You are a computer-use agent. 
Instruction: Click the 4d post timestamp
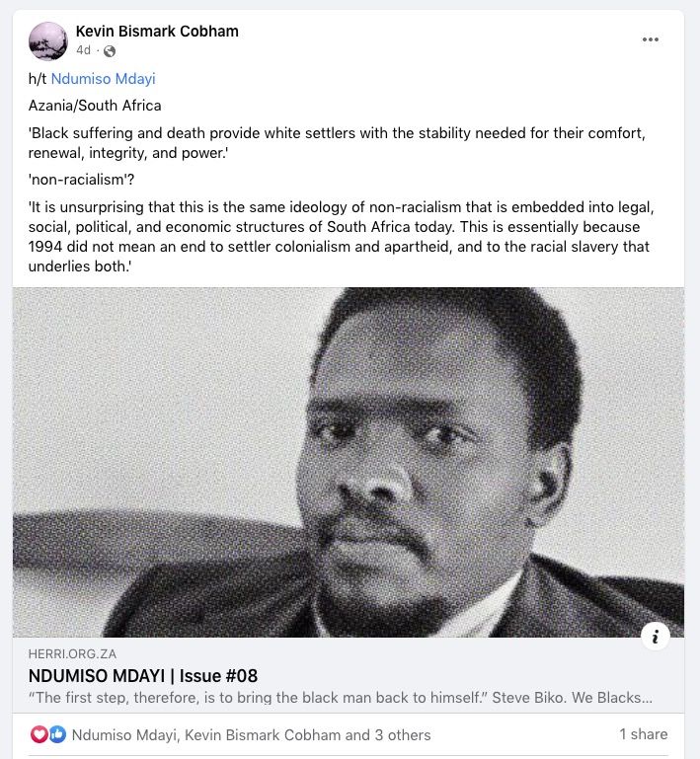coord(83,51)
